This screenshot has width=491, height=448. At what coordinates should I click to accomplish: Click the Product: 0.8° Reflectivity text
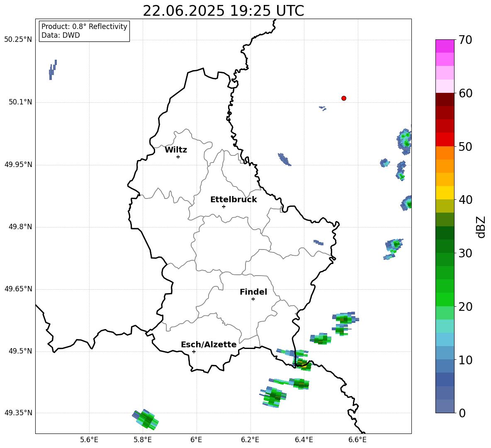[x=84, y=27]
